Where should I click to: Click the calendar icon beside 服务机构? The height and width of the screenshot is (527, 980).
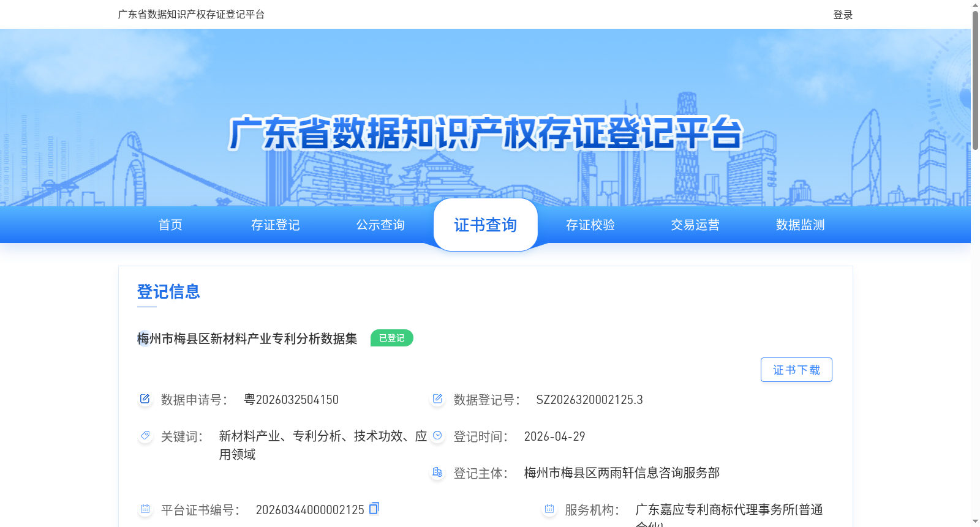tap(549, 509)
